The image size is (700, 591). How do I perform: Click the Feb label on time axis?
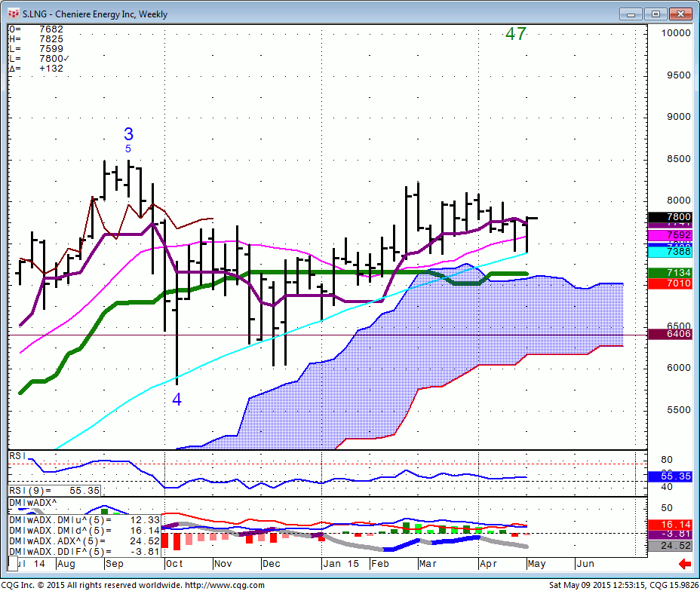pos(380,564)
